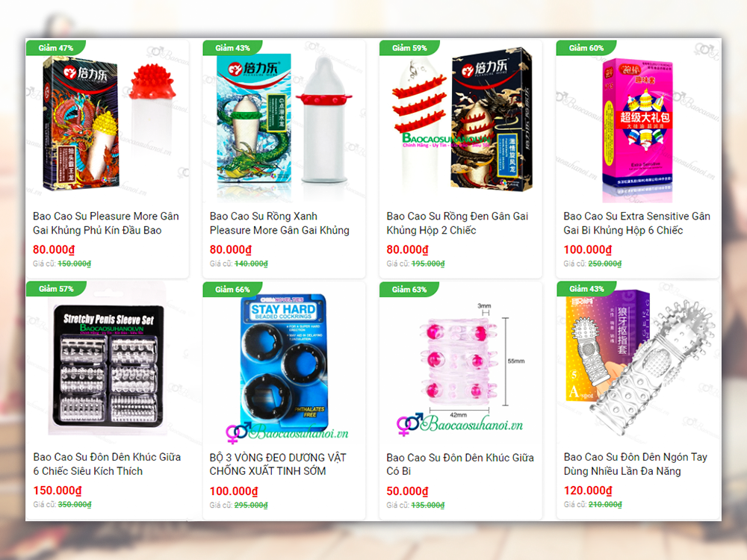Screen dimensions: 747x560
Task: Open the clear finger sleeve product image
Action: [637, 364]
